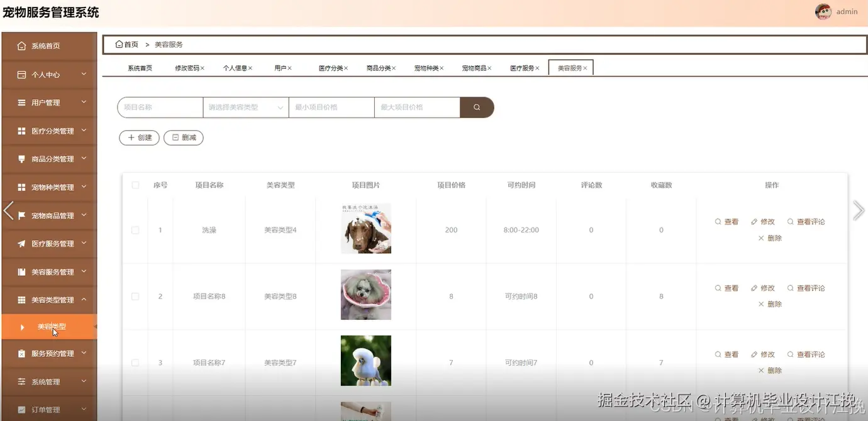Click 删除 for the 项目名称8 row

[770, 304]
